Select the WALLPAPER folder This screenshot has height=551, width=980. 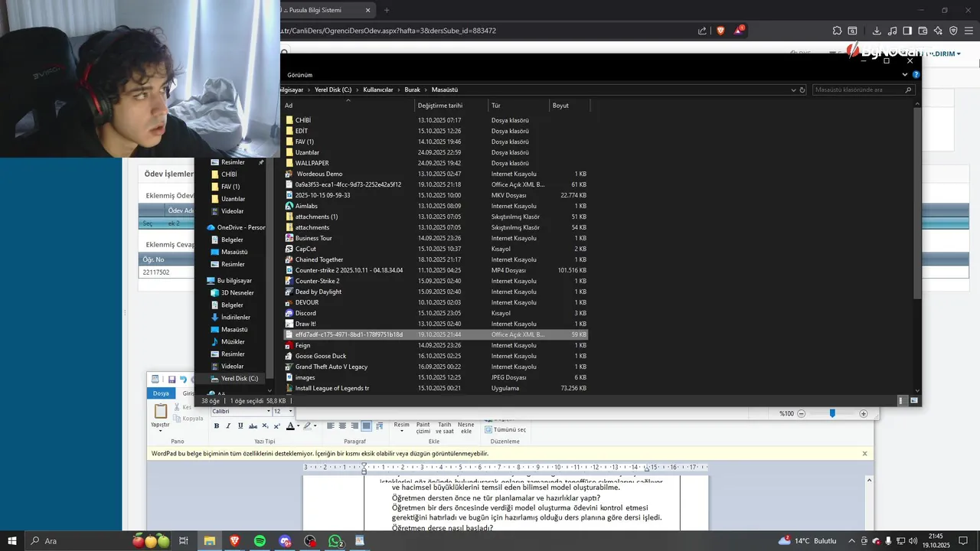(312, 163)
